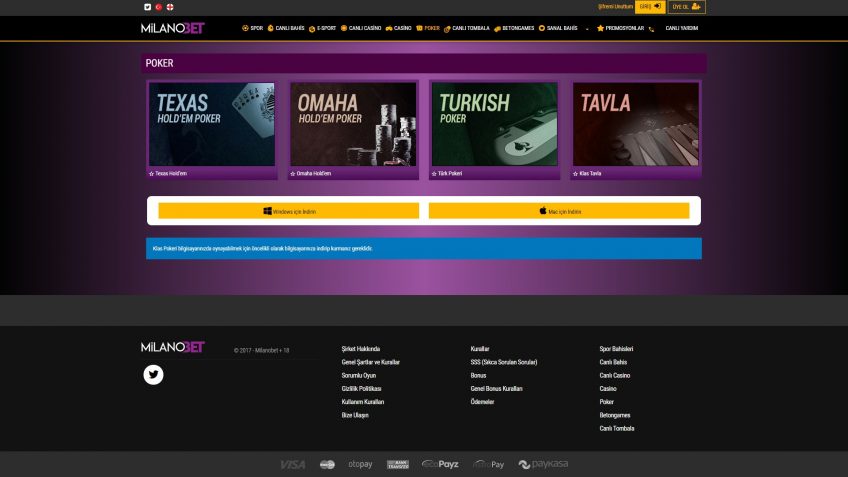The image size is (848, 477).
Task: Open the Spor menu item
Action: coord(253,28)
